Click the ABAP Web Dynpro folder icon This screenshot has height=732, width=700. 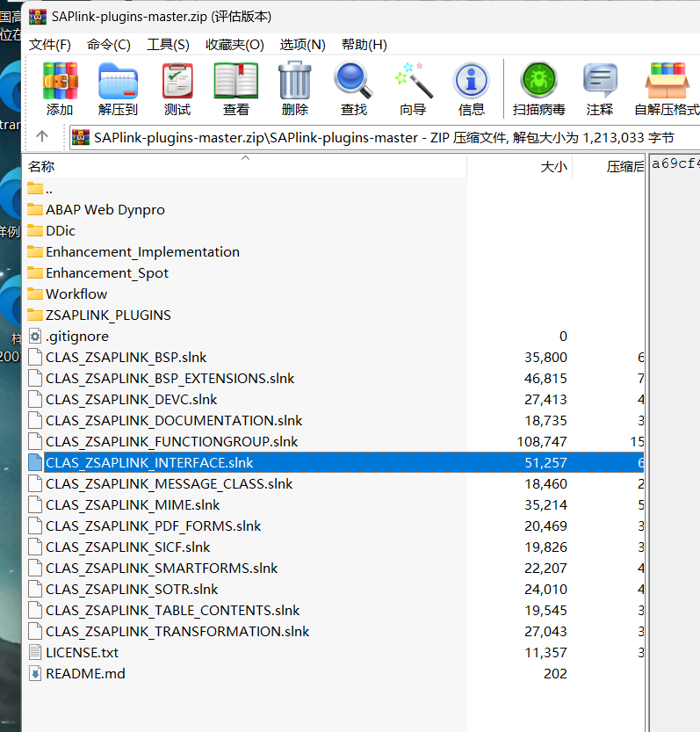(x=35, y=209)
